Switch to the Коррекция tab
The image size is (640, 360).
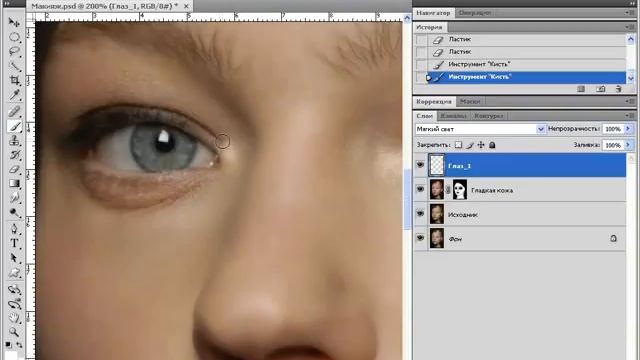pos(433,102)
